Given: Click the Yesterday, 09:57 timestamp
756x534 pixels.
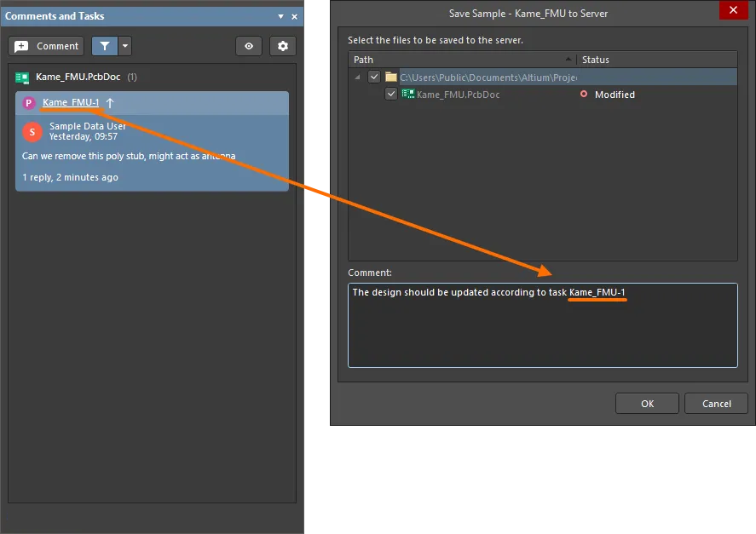Looking at the screenshot, I should [x=83, y=137].
